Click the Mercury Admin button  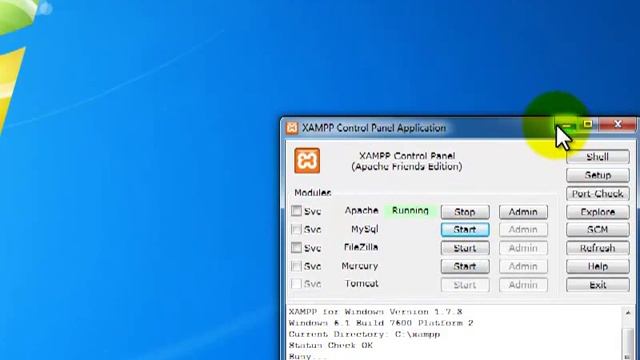tap(523, 266)
